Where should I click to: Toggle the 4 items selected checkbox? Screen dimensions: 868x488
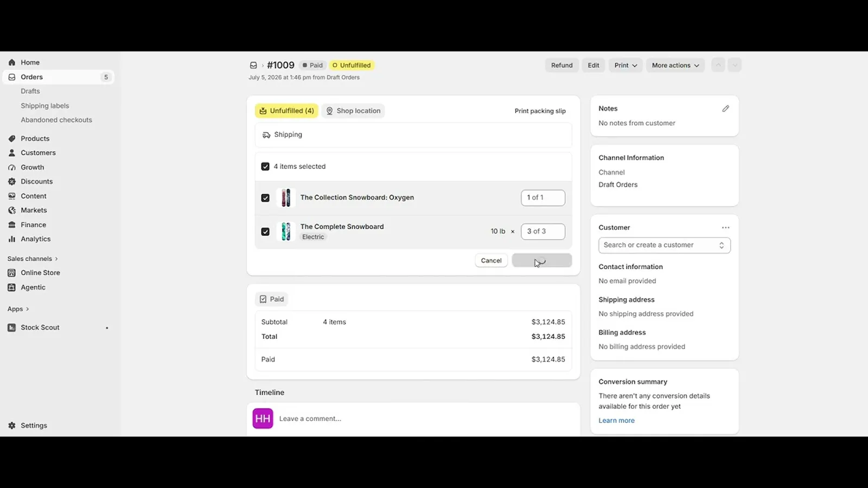(265, 166)
